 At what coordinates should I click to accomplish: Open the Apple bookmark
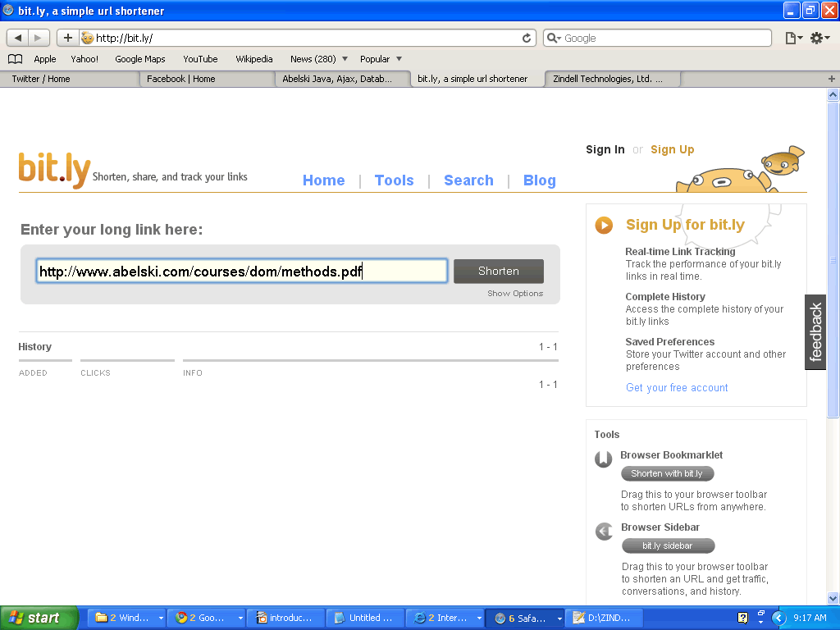pyautogui.click(x=45, y=59)
